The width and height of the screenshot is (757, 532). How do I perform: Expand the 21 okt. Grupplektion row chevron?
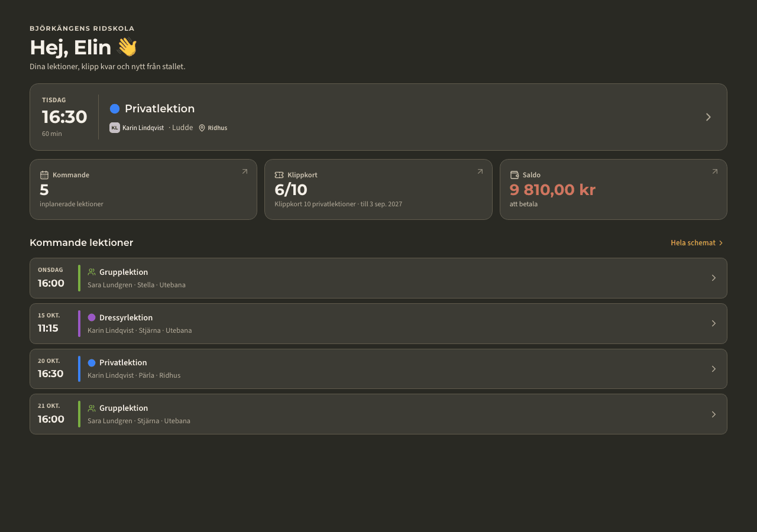click(x=714, y=414)
